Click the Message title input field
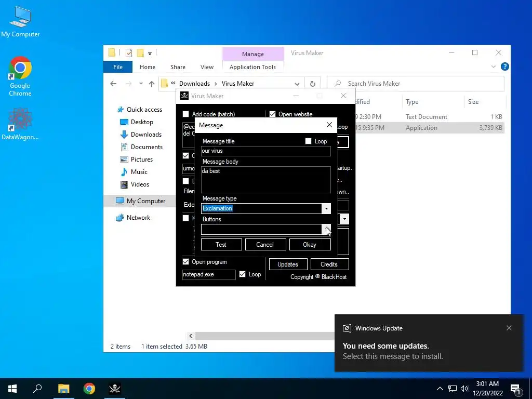Image resolution: width=532 pixels, height=399 pixels. coord(265,151)
